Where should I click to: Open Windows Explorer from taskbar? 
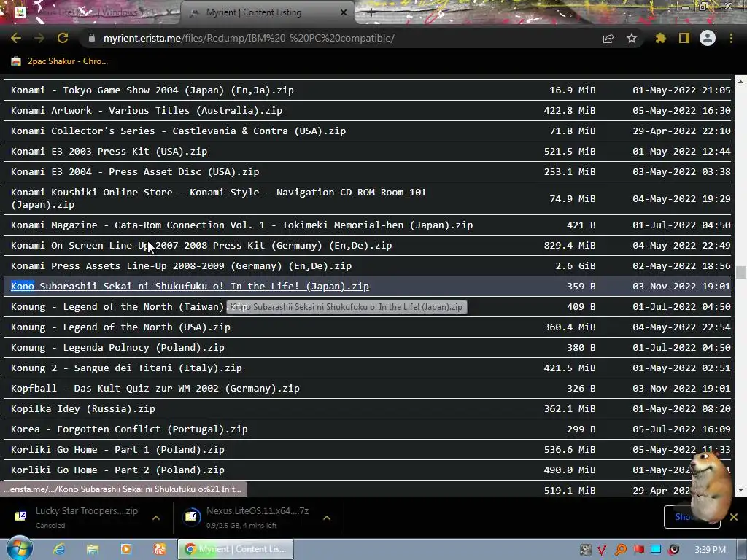coord(93,549)
